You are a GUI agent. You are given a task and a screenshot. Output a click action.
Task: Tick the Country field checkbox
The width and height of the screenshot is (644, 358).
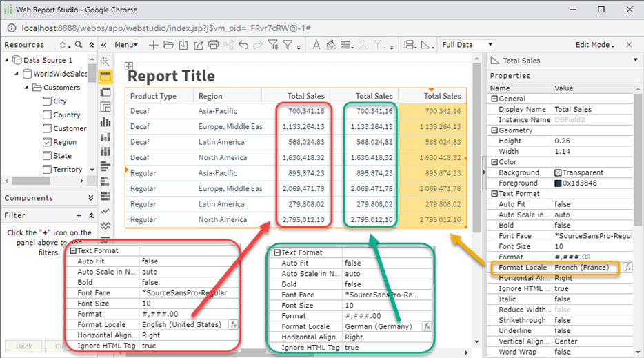coord(47,115)
